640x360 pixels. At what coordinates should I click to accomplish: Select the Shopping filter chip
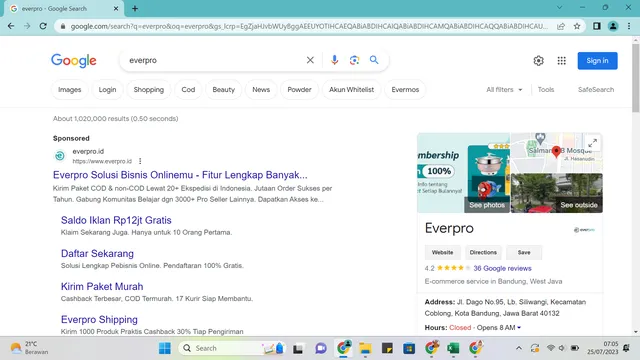coord(149,89)
